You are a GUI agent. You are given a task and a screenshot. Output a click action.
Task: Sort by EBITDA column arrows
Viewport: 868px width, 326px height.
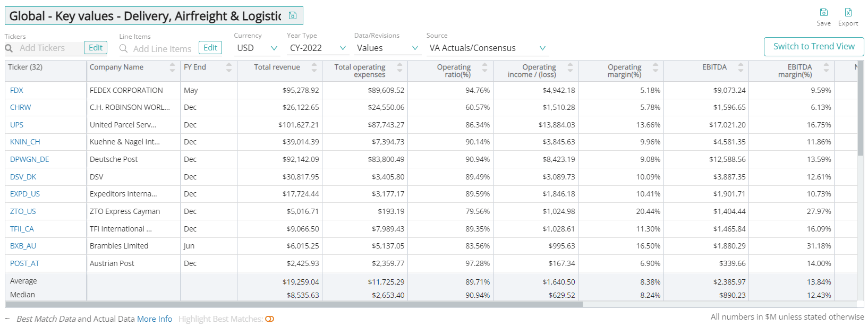740,67
